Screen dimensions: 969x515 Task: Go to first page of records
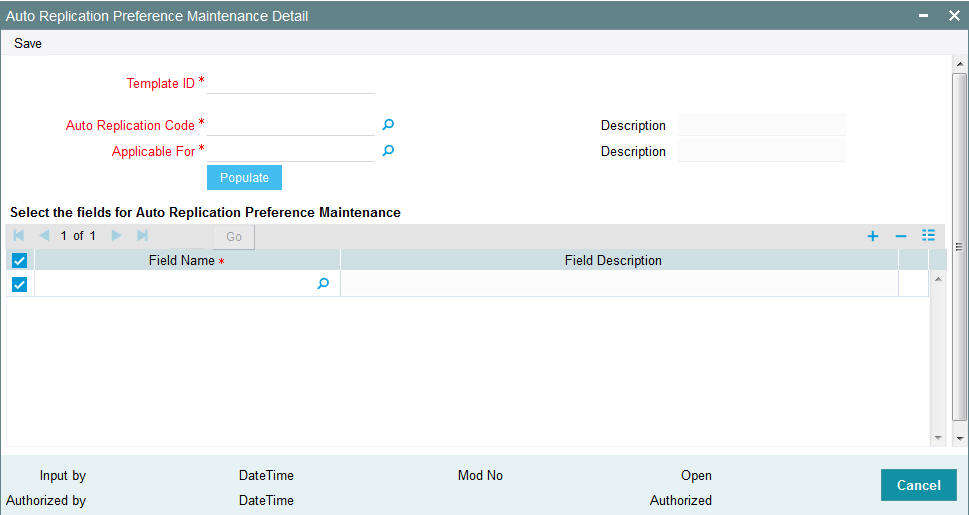point(19,236)
